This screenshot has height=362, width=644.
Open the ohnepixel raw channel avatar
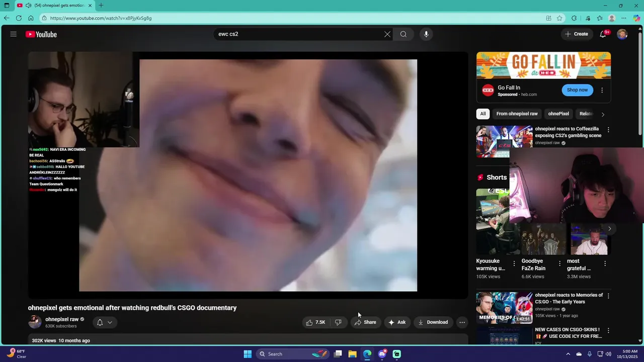pos(35,322)
